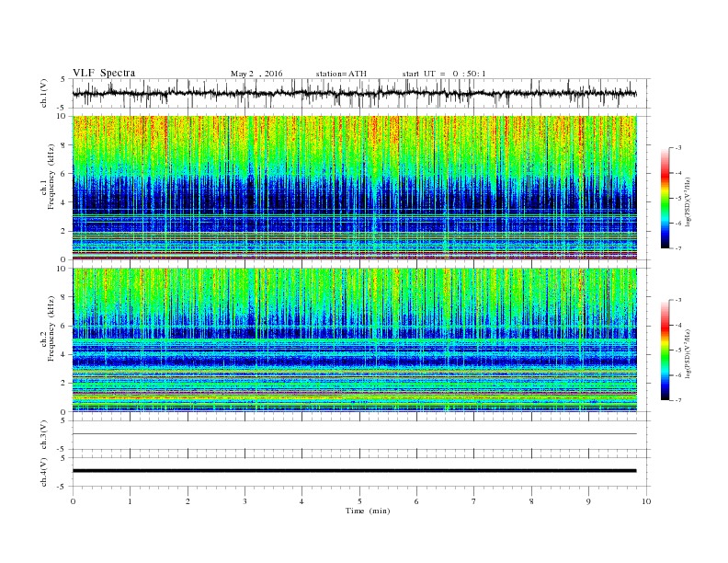Click time axis tick label "9"
Viewport: 728px width, 563px height.
click(x=588, y=501)
